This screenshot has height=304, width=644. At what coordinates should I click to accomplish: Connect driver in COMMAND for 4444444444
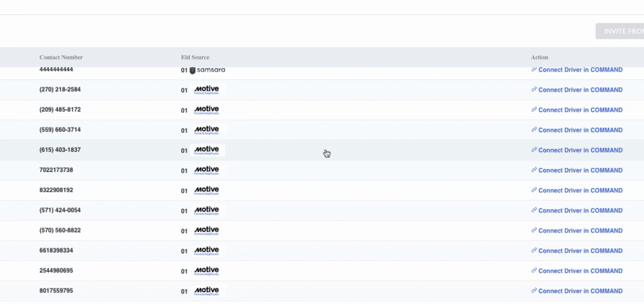(577, 70)
